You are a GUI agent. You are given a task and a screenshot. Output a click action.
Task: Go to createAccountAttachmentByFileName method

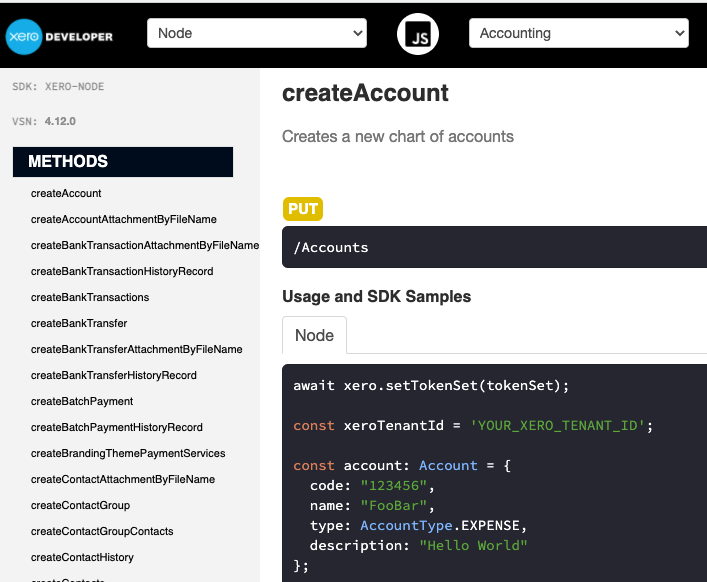123,219
